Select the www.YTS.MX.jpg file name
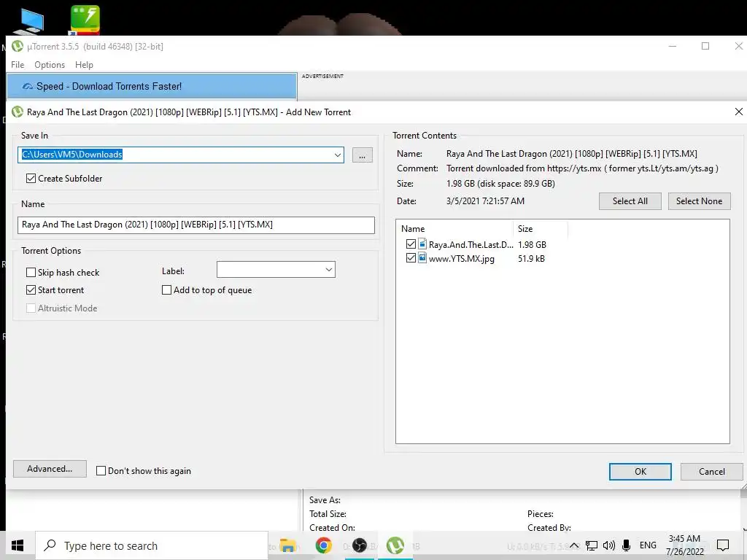The image size is (747, 560). (x=462, y=259)
